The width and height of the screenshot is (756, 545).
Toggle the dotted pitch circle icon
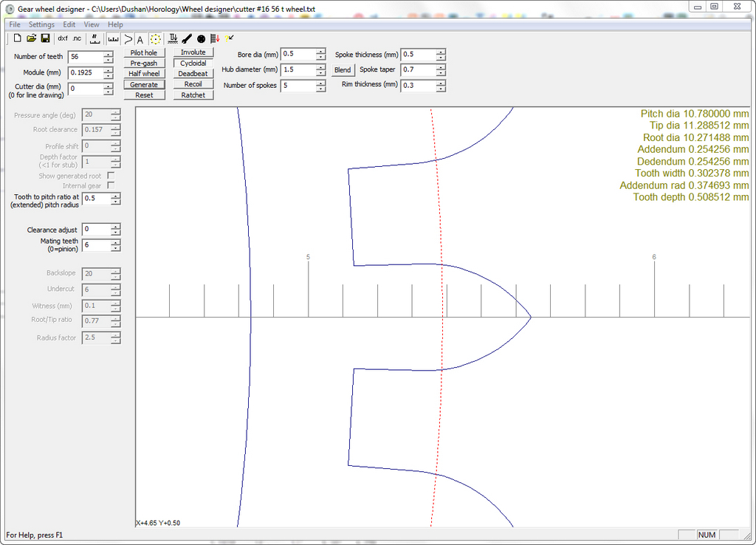155,39
